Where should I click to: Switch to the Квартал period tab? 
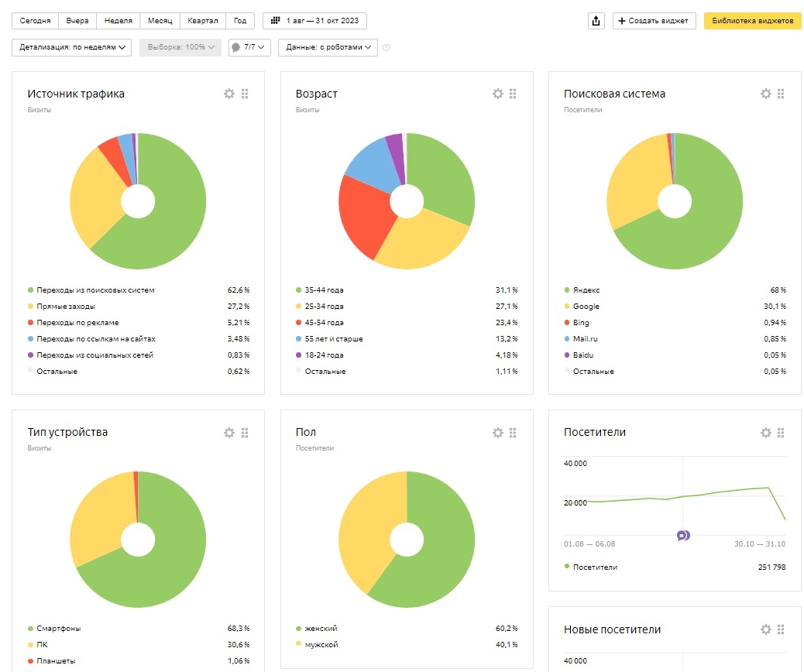click(202, 20)
